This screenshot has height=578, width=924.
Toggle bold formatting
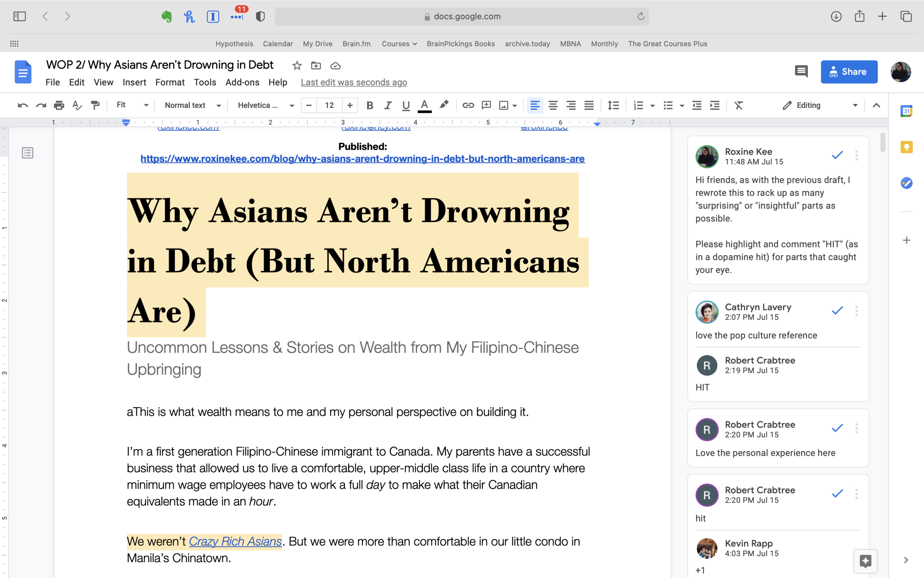point(369,105)
